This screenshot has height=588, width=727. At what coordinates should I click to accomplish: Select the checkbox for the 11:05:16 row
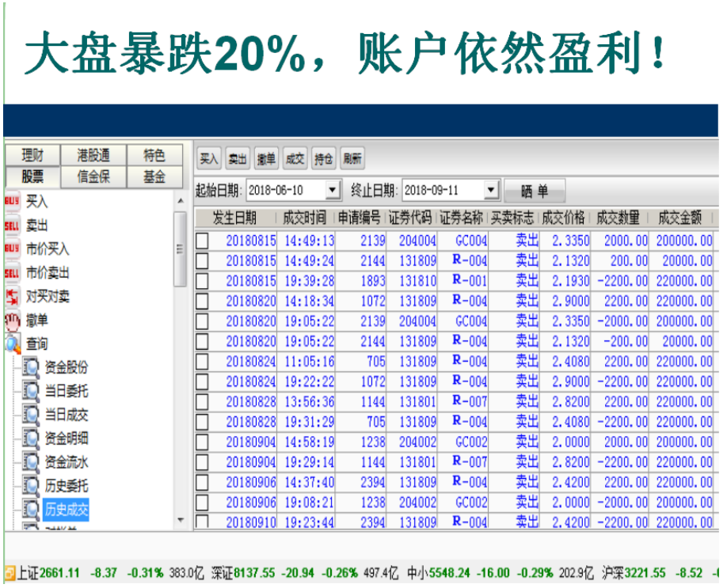[x=203, y=362]
